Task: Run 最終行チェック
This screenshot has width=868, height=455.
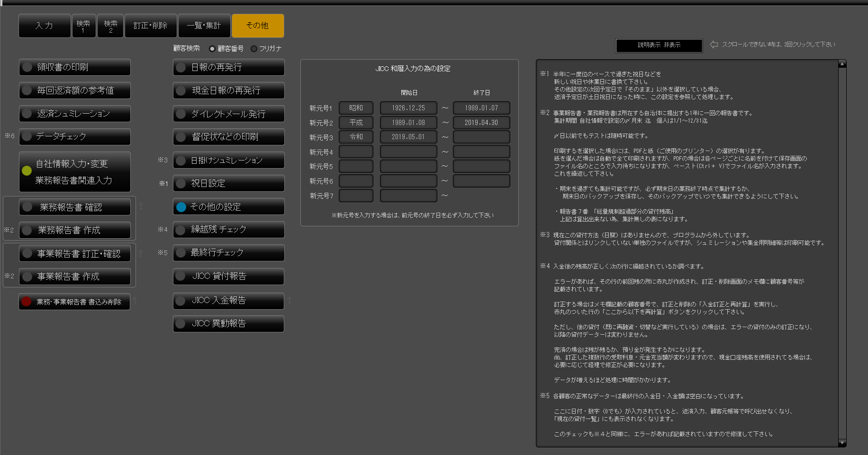Action: click(x=229, y=253)
